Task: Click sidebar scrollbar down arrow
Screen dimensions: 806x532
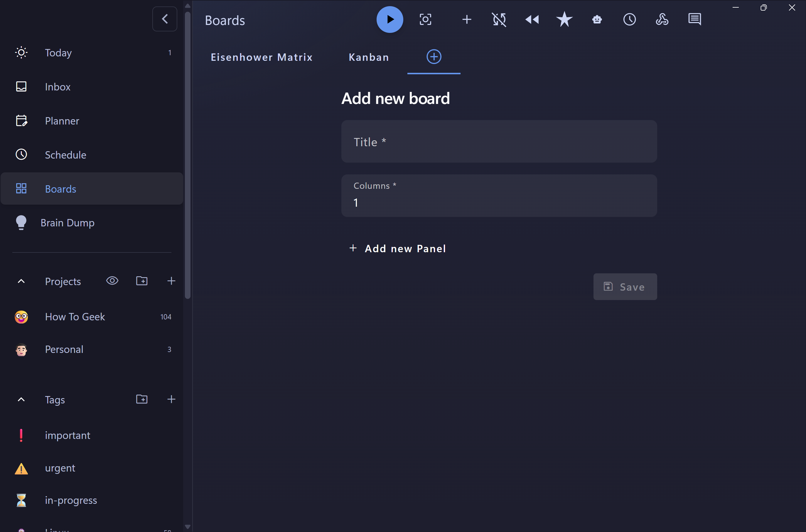Action: (x=188, y=527)
